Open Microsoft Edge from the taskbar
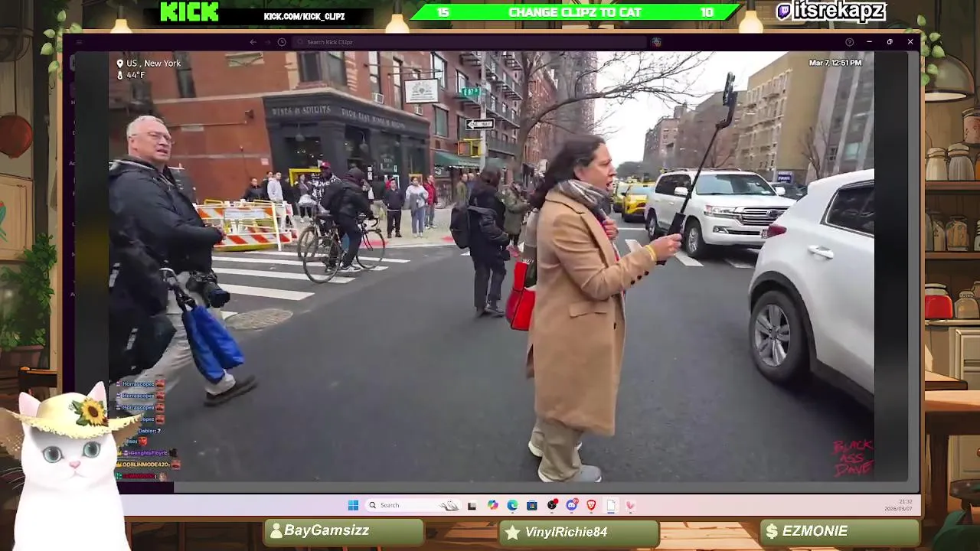Image resolution: width=980 pixels, height=551 pixels. point(512,505)
